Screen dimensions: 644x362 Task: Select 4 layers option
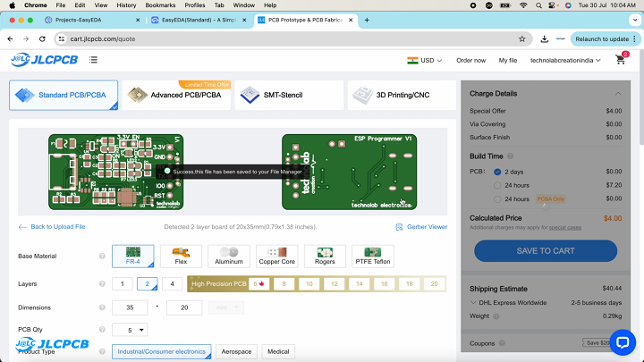point(172,283)
